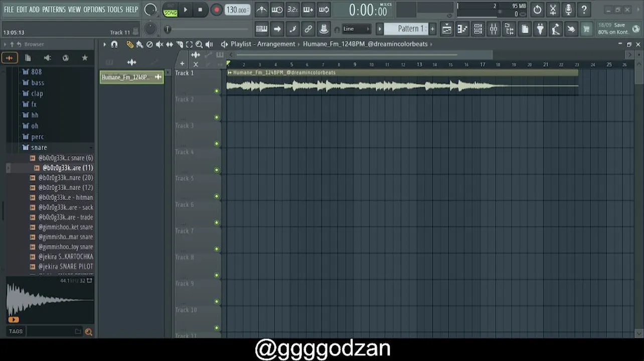Screen dimensions: 644x361
Task: Start playback with the play button
Action: [186, 10]
